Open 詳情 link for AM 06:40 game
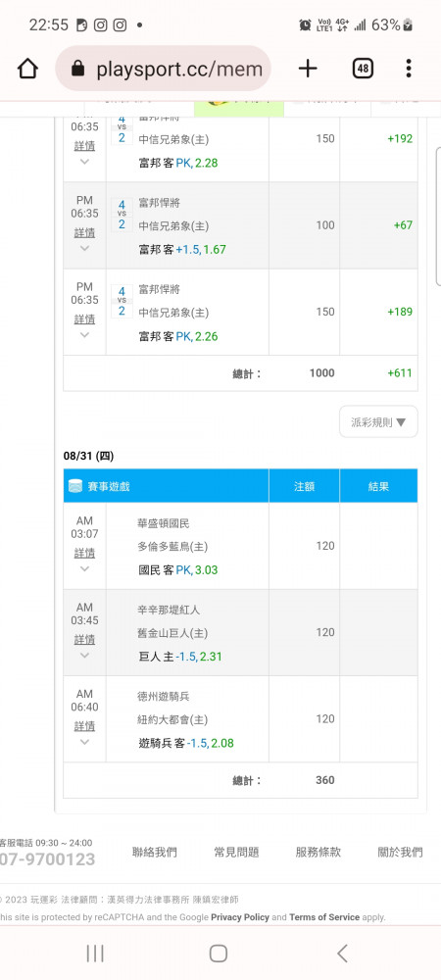 pos(84,726)
